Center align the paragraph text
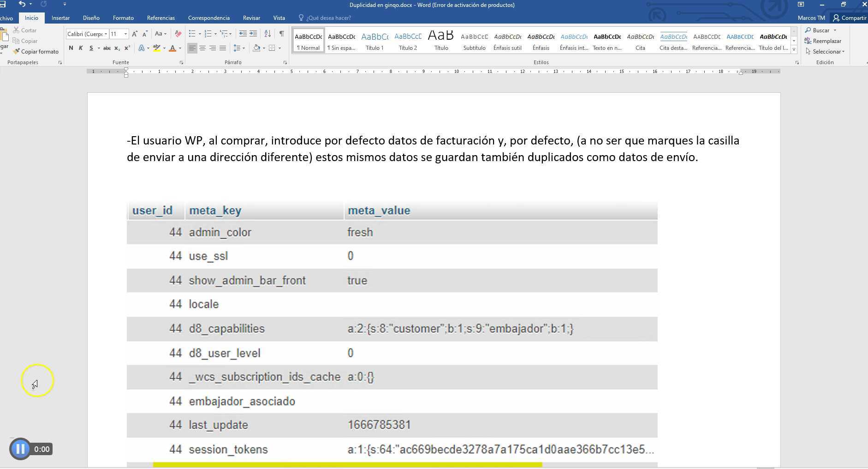Viewport: 868px width, 469px height. coord(202,48)
